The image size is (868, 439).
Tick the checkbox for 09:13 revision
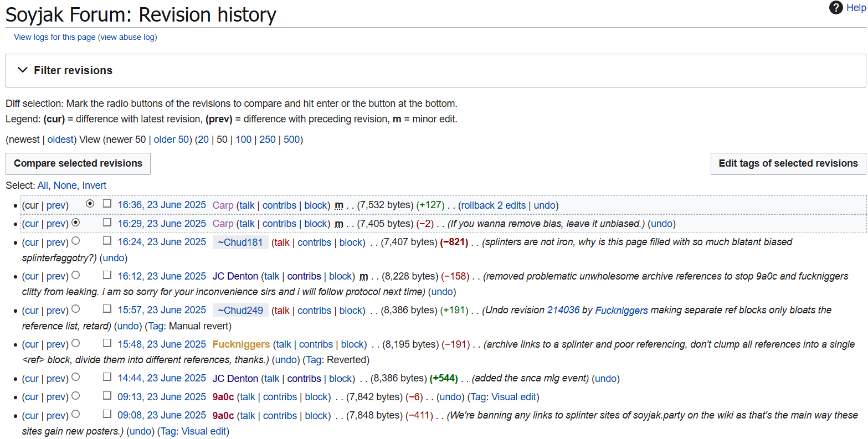107,396
